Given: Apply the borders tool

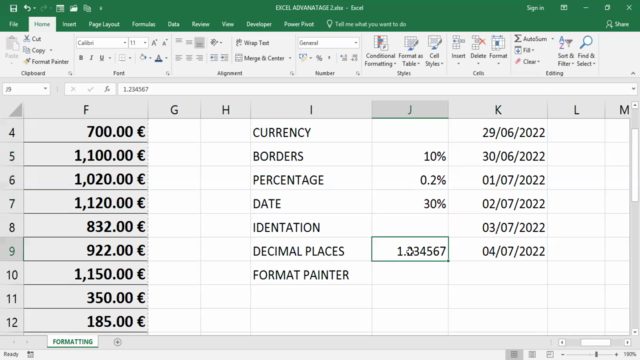Looking at the screenshot, I should click(122, 58).
